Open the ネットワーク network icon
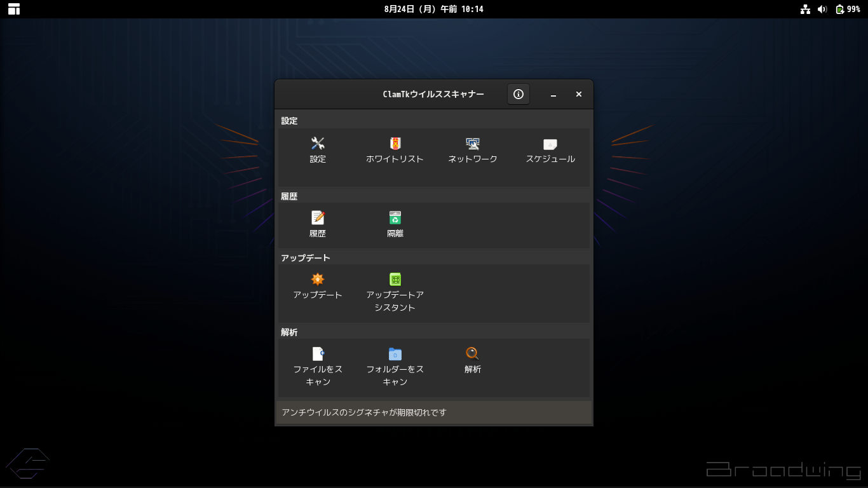868x488 pixels. point(473,144)
